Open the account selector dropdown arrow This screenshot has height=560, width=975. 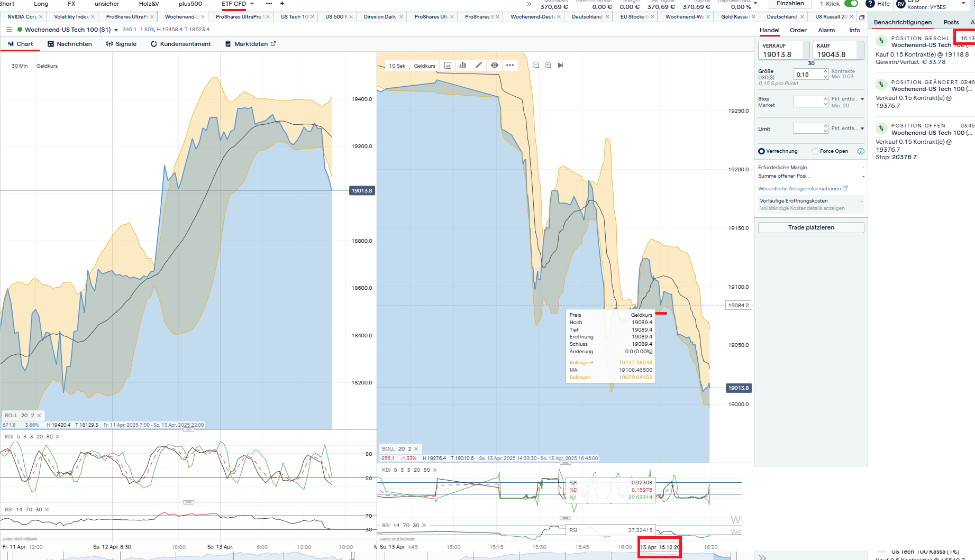[963, 3]
